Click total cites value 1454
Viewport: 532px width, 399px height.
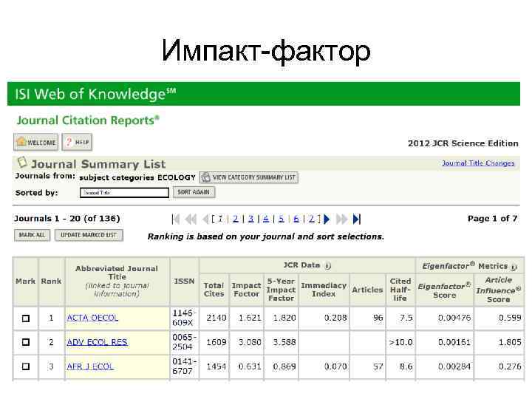[x=216, y=366]
